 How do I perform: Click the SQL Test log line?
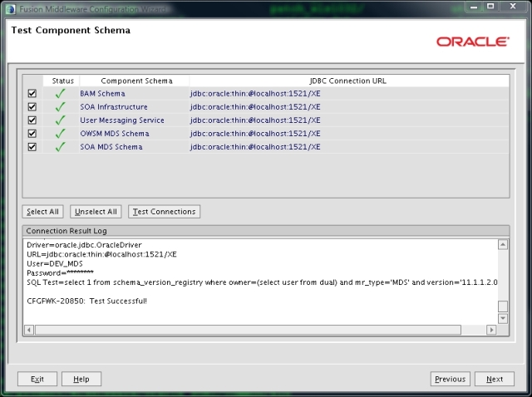[x=262, y=282]
